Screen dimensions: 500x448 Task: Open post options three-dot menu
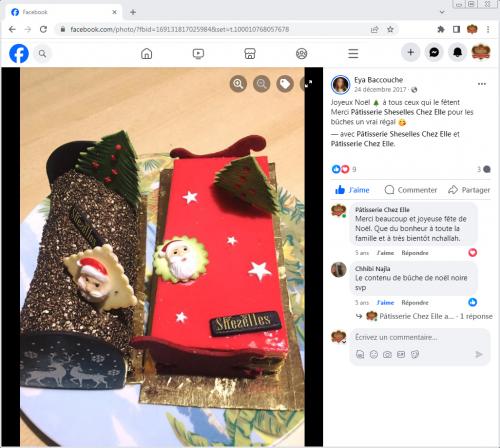tap(482, 84)
